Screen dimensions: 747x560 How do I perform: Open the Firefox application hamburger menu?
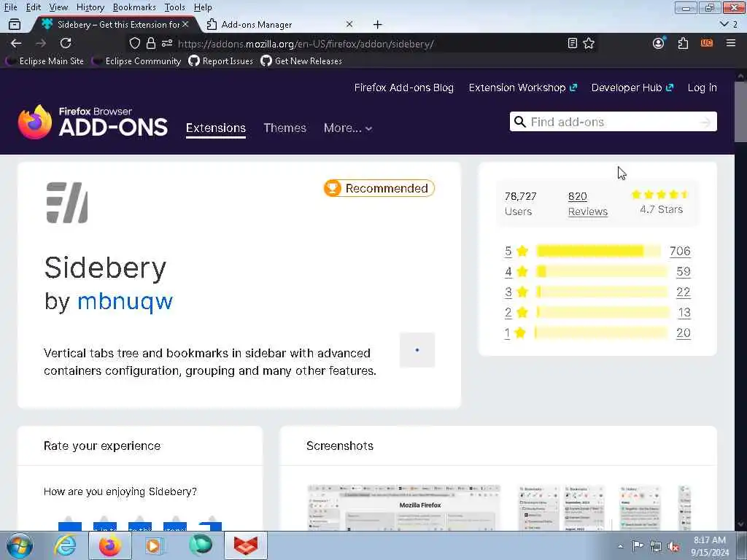[731, 43]
